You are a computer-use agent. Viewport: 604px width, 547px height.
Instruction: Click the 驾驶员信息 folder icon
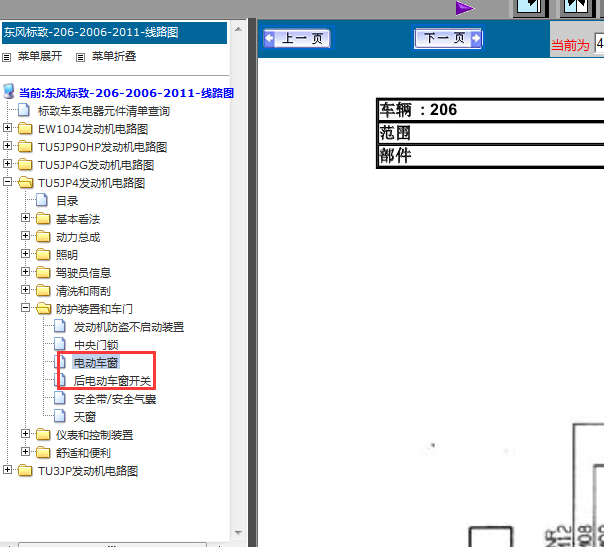[43, 272]
